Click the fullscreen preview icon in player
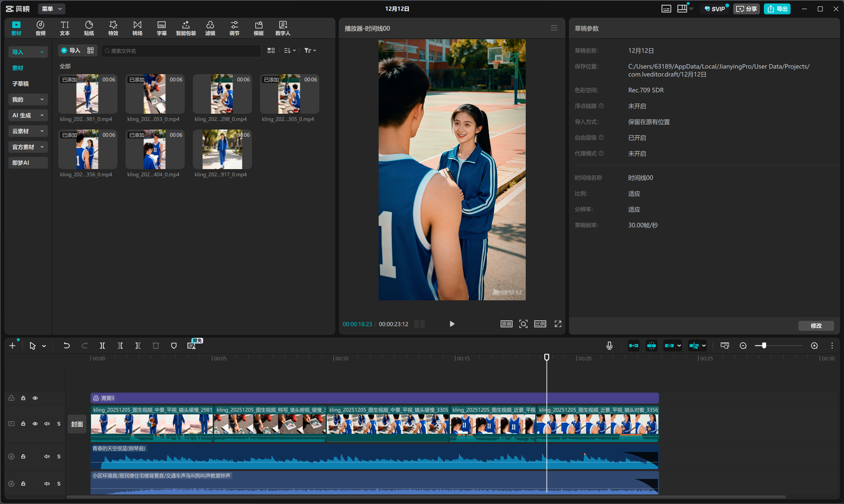 tap(558, 324)
